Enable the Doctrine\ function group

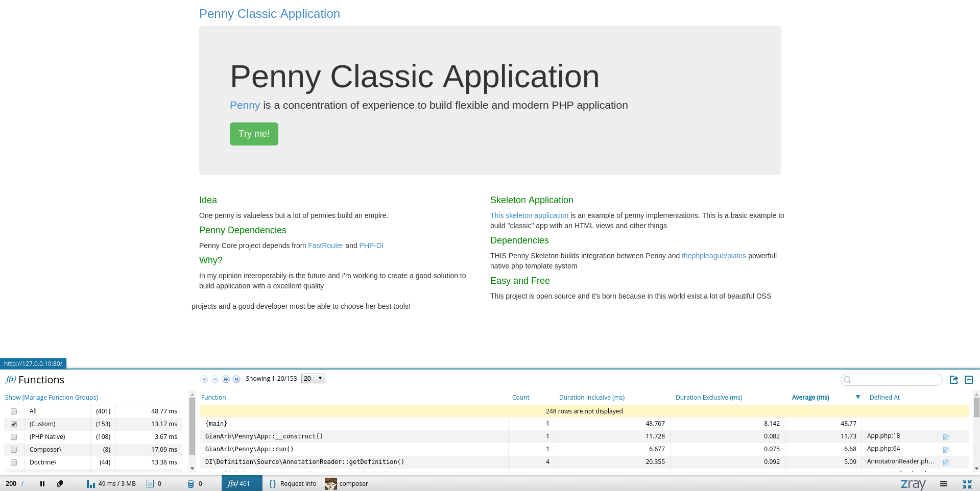(14, 462)
